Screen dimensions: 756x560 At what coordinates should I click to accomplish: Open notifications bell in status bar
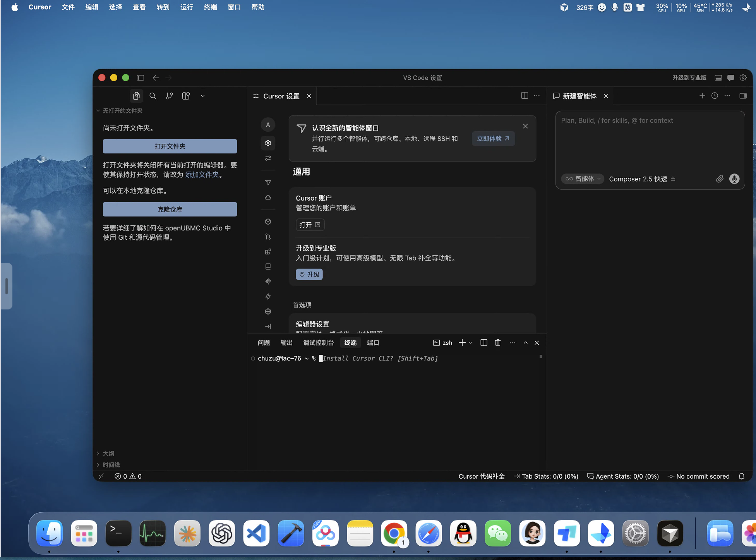(742, 476)
